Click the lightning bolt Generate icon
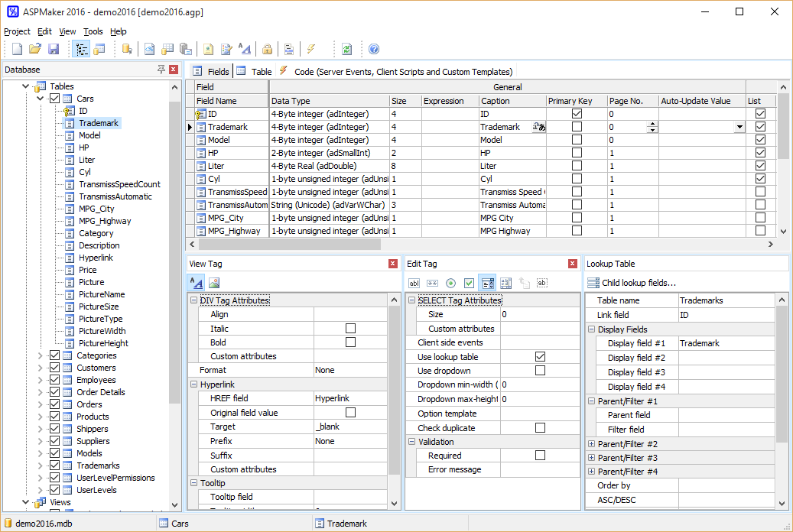 (311, 49)
